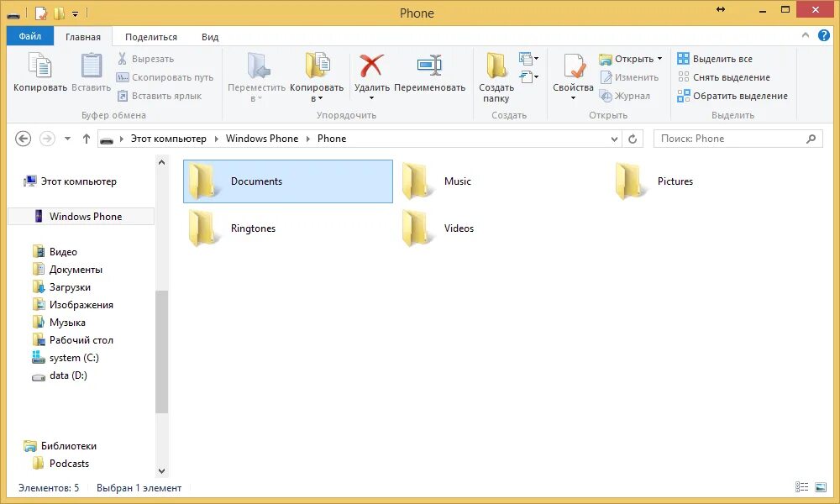
Task: Click Paste shortcut (Вставить ярлык)
Action: (160, 96)
